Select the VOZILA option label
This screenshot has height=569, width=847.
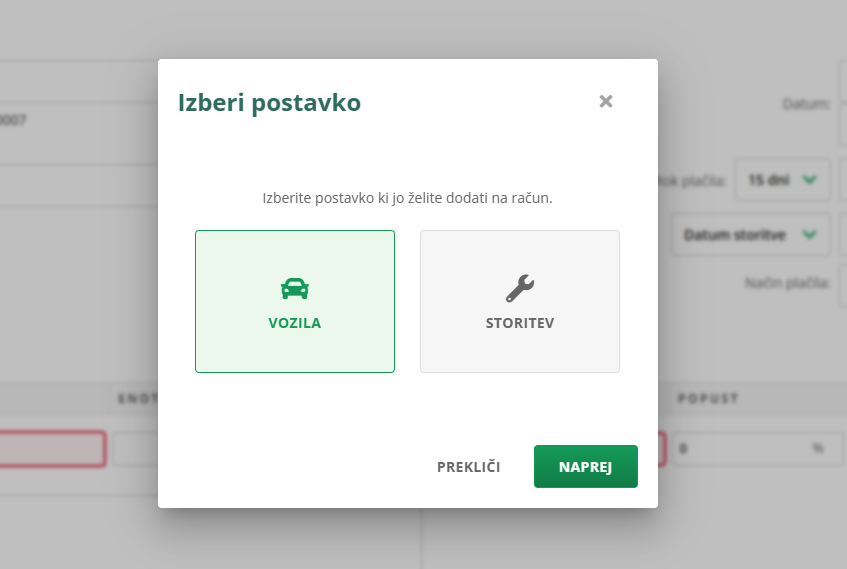pos(294,323)
